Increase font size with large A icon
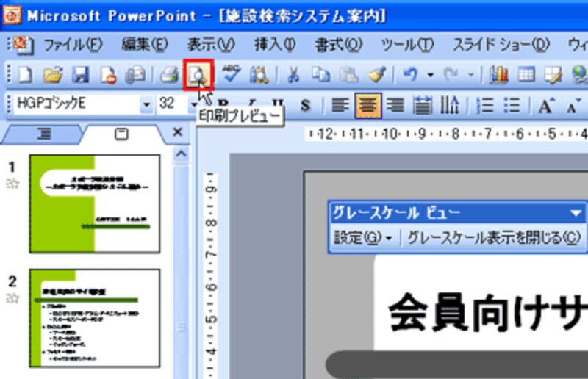This screenshot has width=588, height=379. [x=546, y=106]
